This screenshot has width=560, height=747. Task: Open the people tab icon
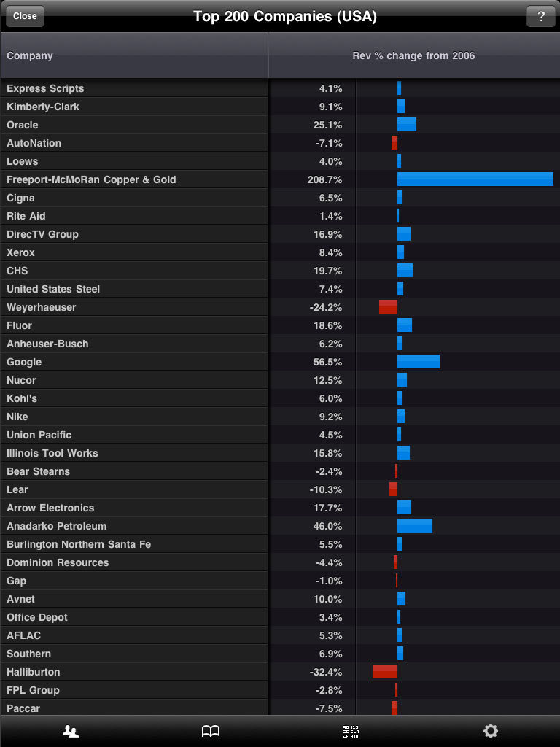(x=71, y=731)
